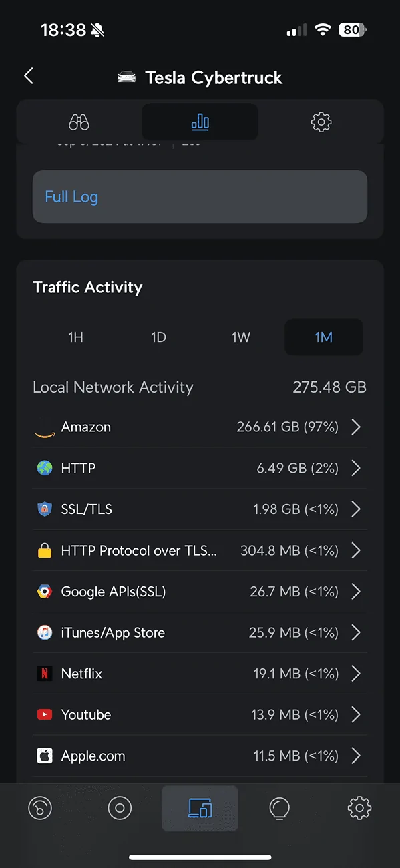The height and width of the screenshot is (868, 400).
Task: Select the 1H time range
Action: point(75,337)
